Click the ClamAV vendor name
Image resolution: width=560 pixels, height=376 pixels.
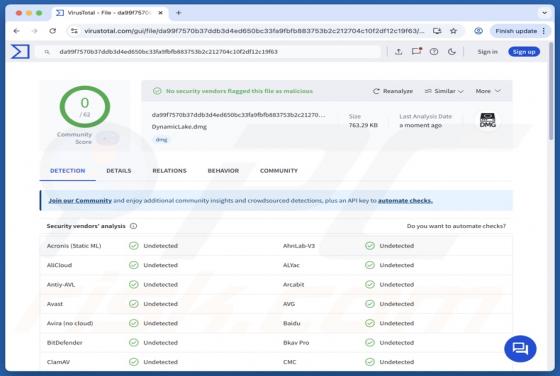pos(58,362)
